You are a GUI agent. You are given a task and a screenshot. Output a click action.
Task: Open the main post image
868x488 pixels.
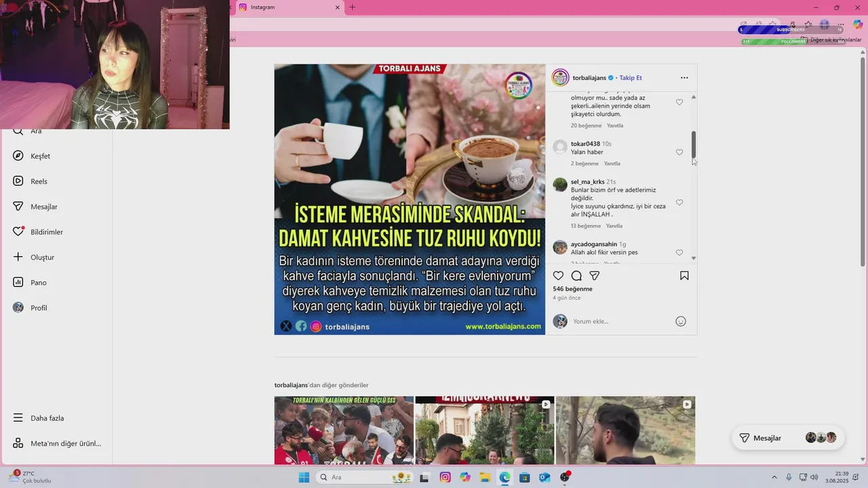[410, 199]
